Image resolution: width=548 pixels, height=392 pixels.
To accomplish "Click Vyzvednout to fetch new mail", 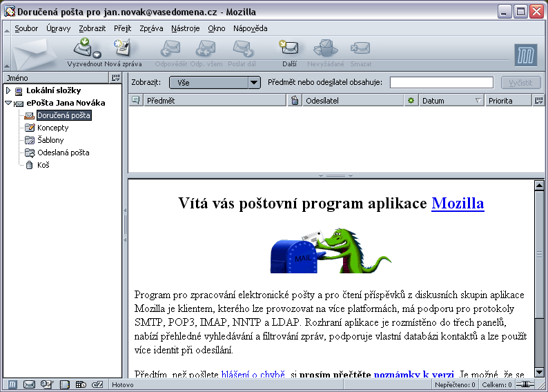I will [83, 52].
